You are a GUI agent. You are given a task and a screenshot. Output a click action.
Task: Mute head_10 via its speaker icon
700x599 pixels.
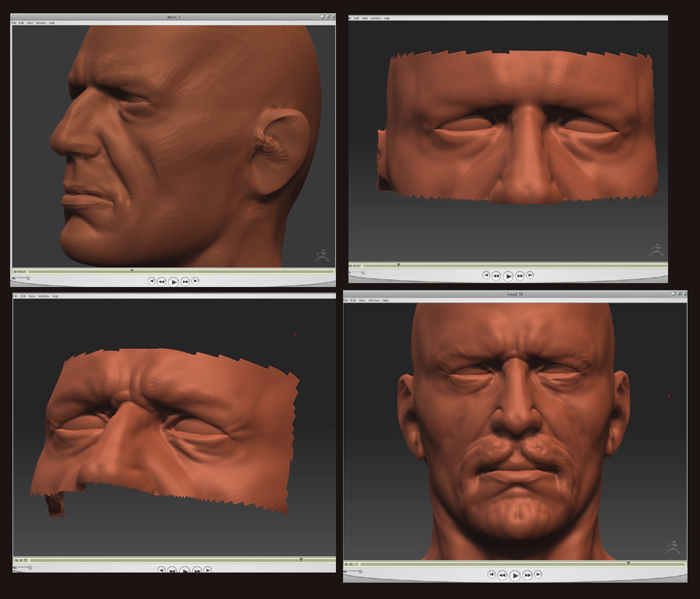pyautogui.click(x=346, y=571)
